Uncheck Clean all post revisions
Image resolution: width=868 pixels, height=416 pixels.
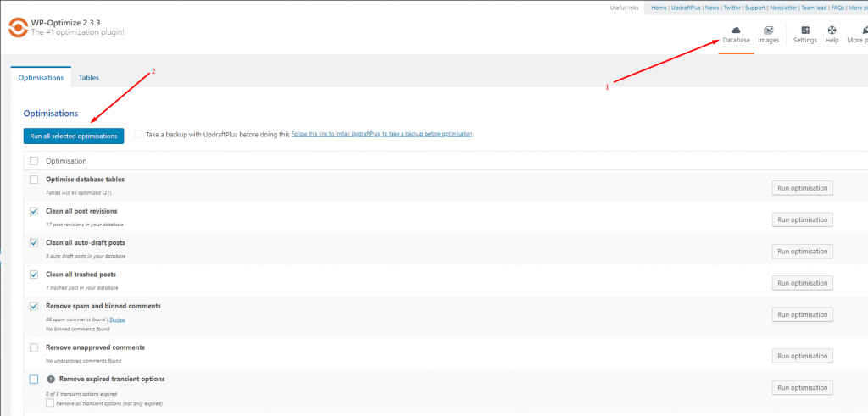(34, 211)
